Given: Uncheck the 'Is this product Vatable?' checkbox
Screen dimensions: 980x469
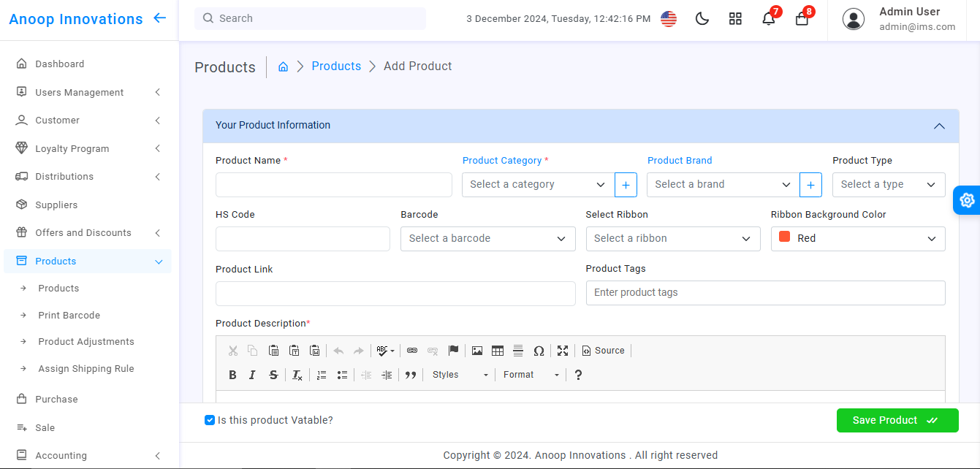Looking at the screenshot, I should tap(210, 420).
